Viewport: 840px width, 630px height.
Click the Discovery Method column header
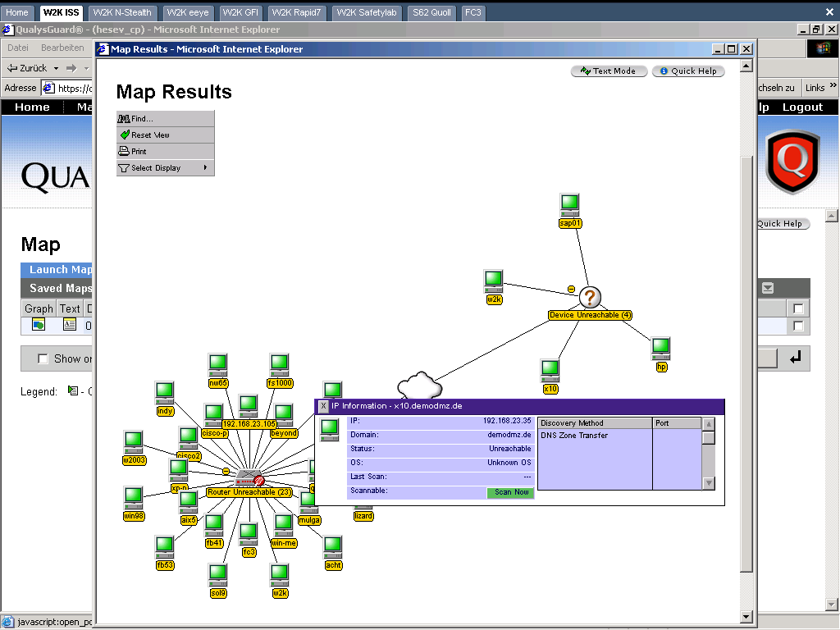(x=595, y=423)
